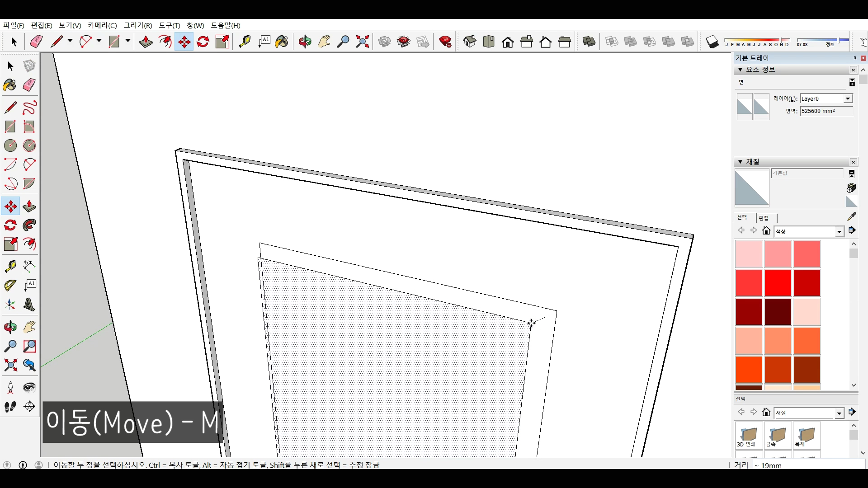This screenshot has width=868, height=488.
Task: Toggle the shadows display button
Action: coord(712,42)
